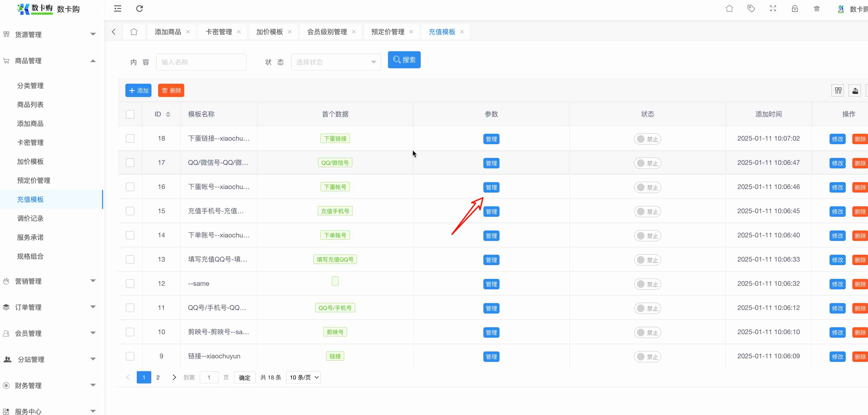Click the home icon in top-right toolbar
The height and width of the screenshot is (415, 868).
pos(729,9)
